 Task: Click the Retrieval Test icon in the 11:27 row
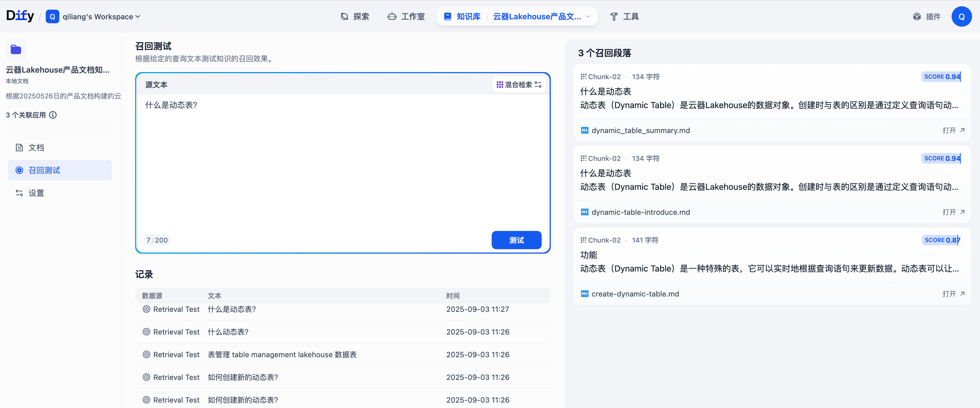click(146, 309)
